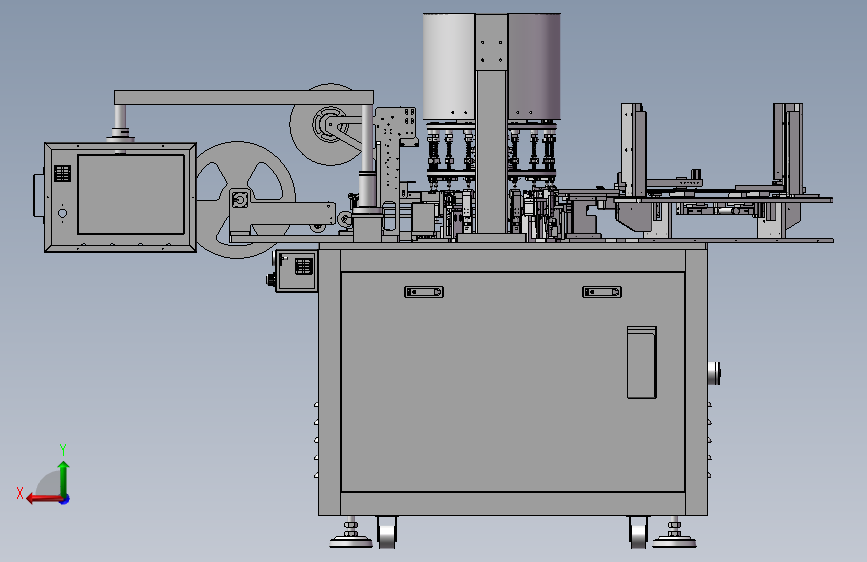Select the right door latch on cabinet

602,292
